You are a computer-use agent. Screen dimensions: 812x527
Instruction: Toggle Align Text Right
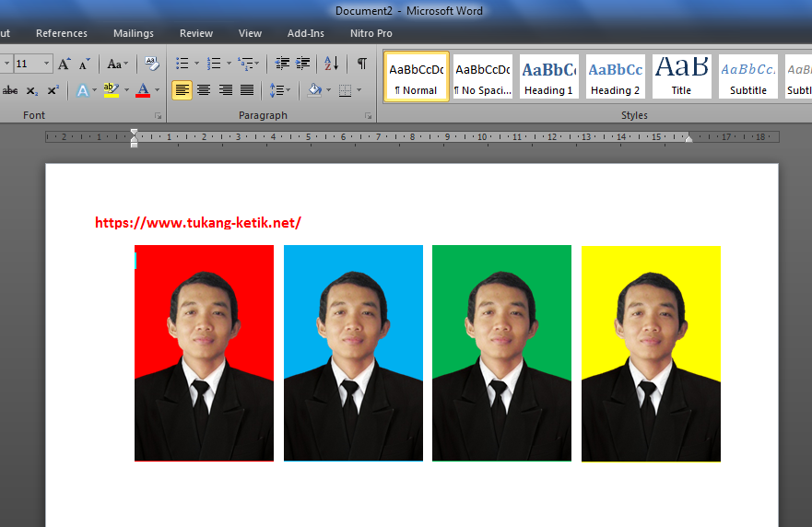coord(225,90)
